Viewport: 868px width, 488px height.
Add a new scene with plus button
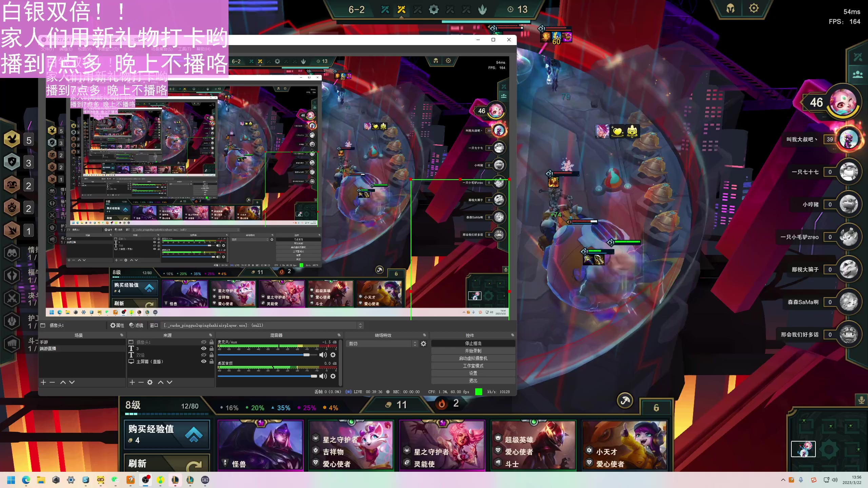tap(43, 382)
